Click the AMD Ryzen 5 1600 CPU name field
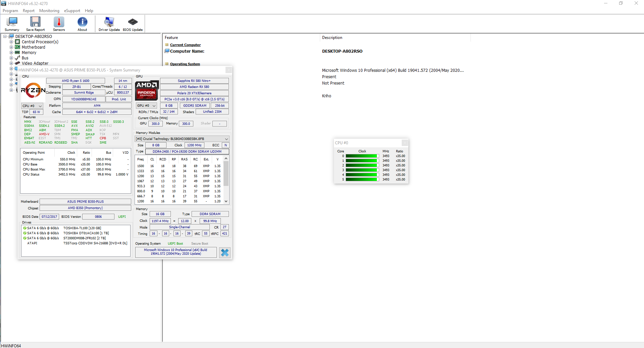Image resolution: width=644 pixels, height=348 pixels. [76, 81]
